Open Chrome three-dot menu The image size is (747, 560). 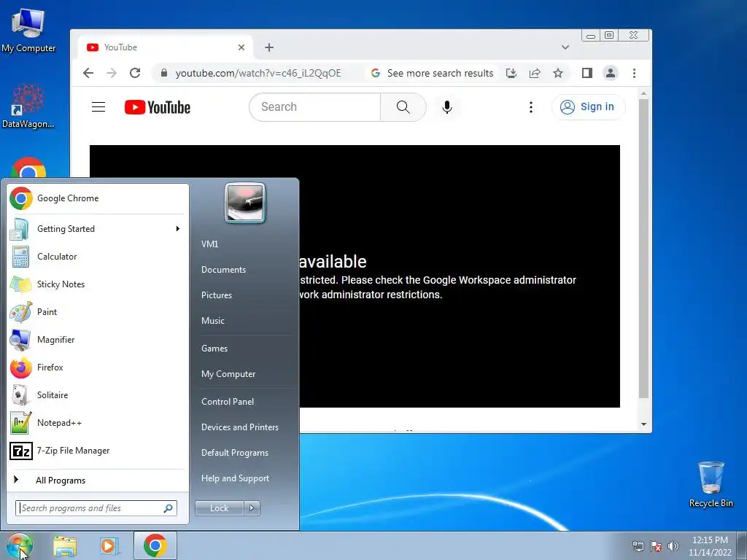coord(634,73)
